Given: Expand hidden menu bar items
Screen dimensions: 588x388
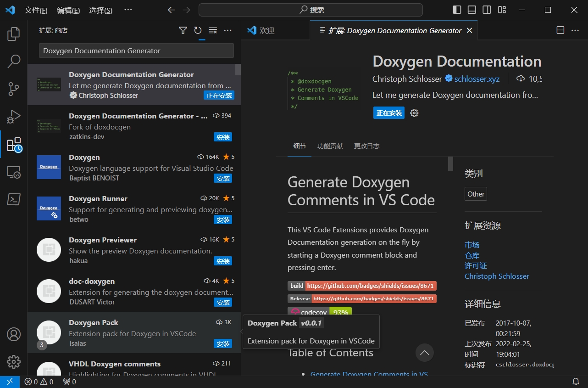Looking at the screenshot, I should point(128,10).
